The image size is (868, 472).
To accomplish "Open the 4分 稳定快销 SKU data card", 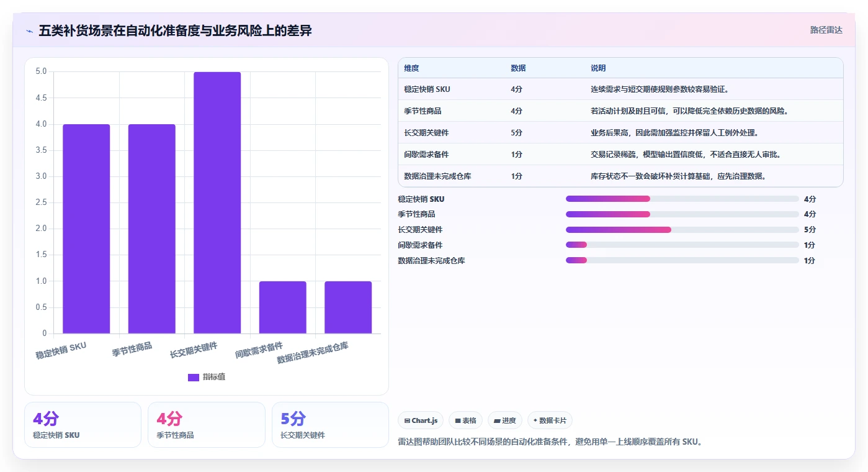I will coord(83,425).
